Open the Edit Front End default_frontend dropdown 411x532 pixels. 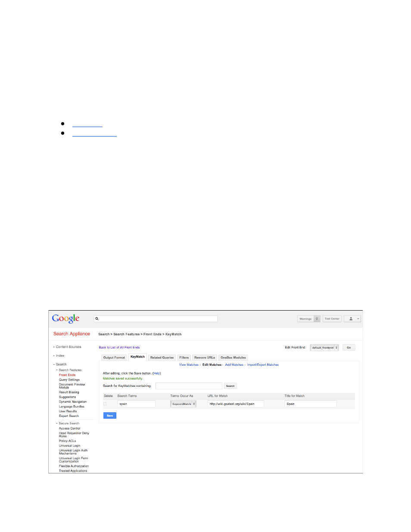tap(324, 348)
